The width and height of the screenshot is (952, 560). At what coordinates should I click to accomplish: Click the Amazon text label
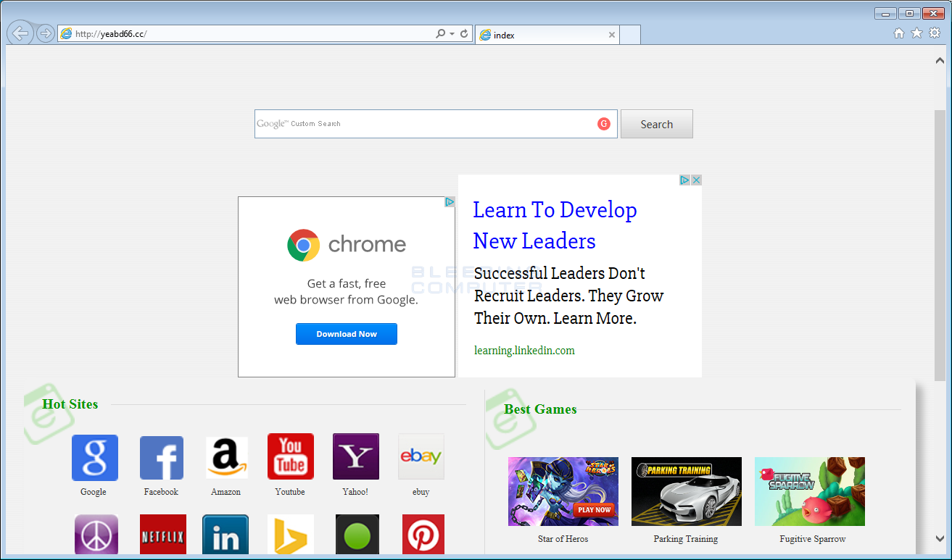[x=225, y=492]
